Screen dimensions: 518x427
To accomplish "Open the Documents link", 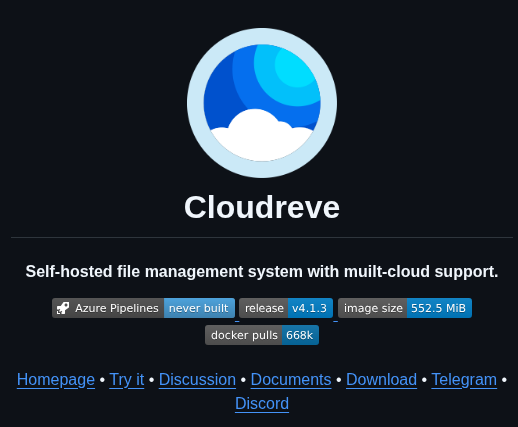I will 291,380.
